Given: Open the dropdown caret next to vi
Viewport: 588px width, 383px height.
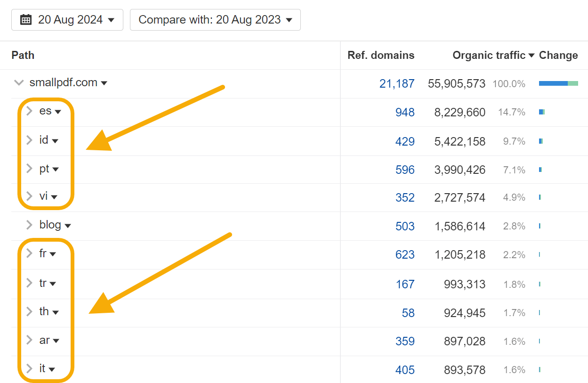Looking at the screenshot, I should click(x=54, y=197).
